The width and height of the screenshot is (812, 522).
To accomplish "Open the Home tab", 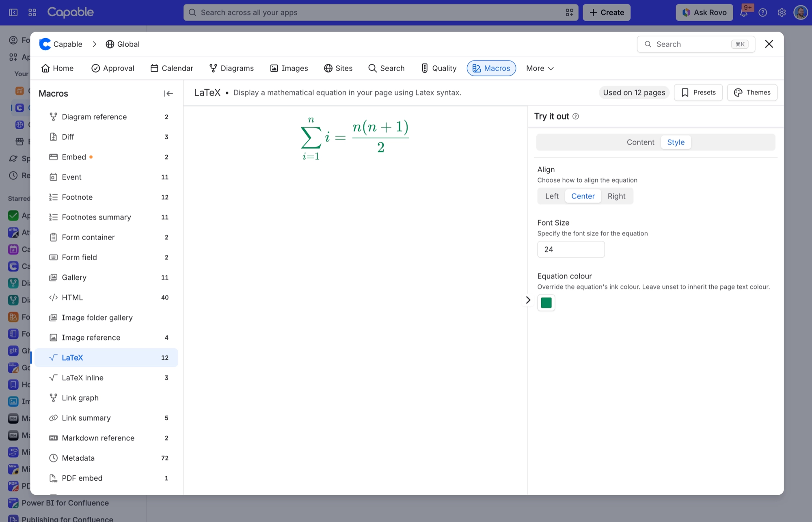I will pyautogui.click(x=57, y=68).
